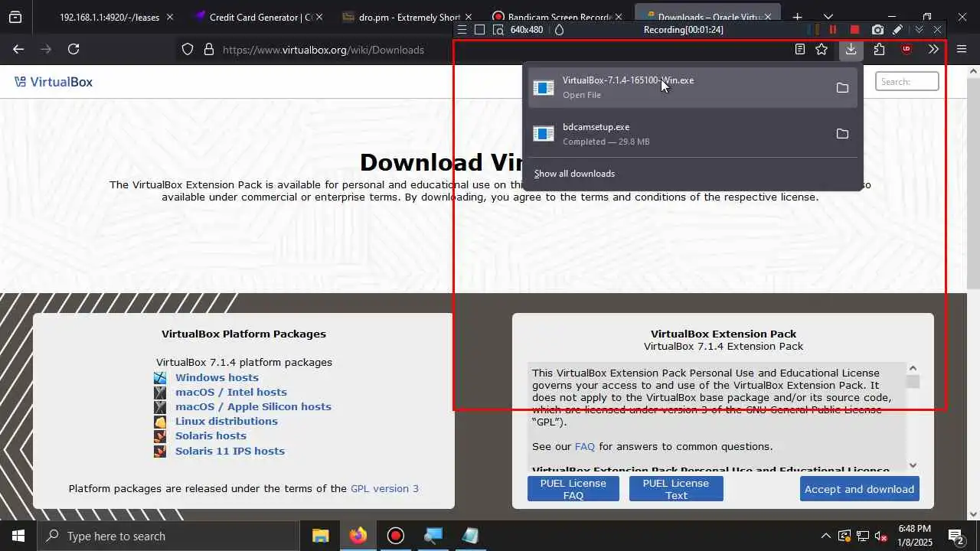Open a new browser tab

point(797,17)
